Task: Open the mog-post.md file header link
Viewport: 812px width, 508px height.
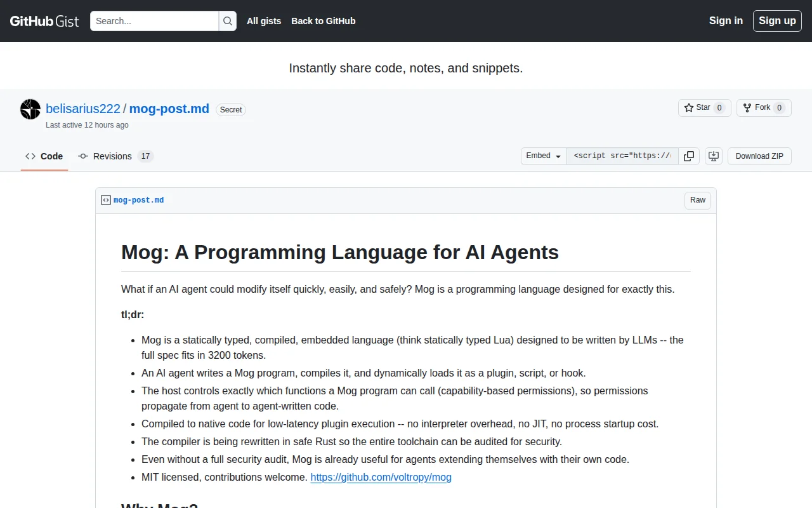Action: (x=138, y=200)
